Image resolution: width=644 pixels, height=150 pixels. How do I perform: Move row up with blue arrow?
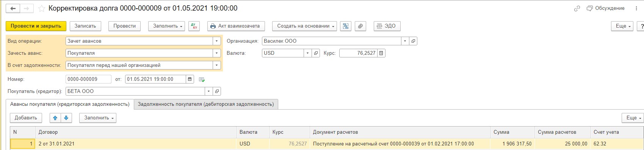click(55, 118)
